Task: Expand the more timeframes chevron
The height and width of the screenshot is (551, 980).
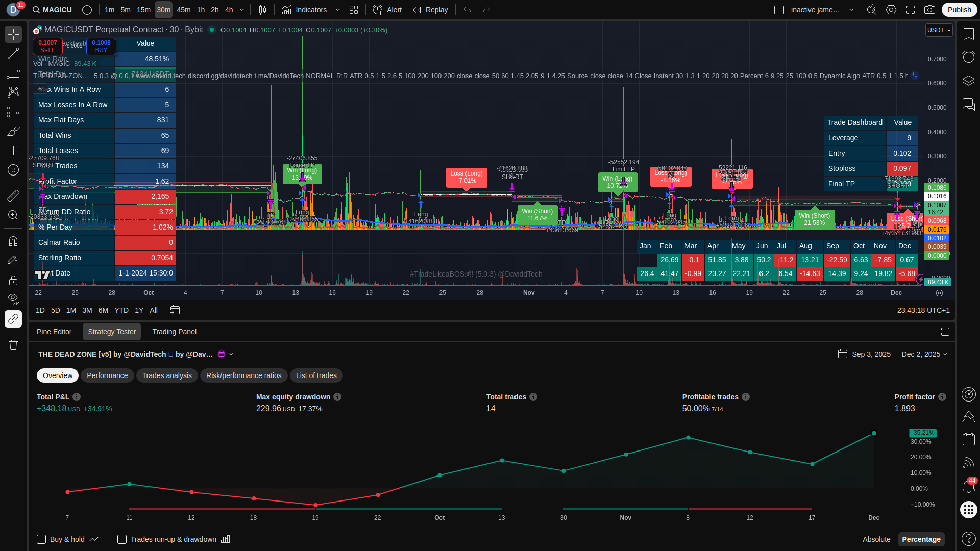Action: click(242, 10)
